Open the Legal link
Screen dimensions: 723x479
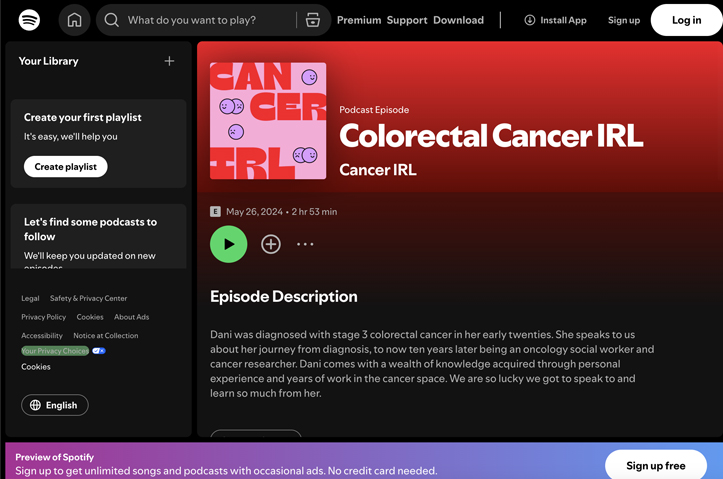[x=30, y=298]
